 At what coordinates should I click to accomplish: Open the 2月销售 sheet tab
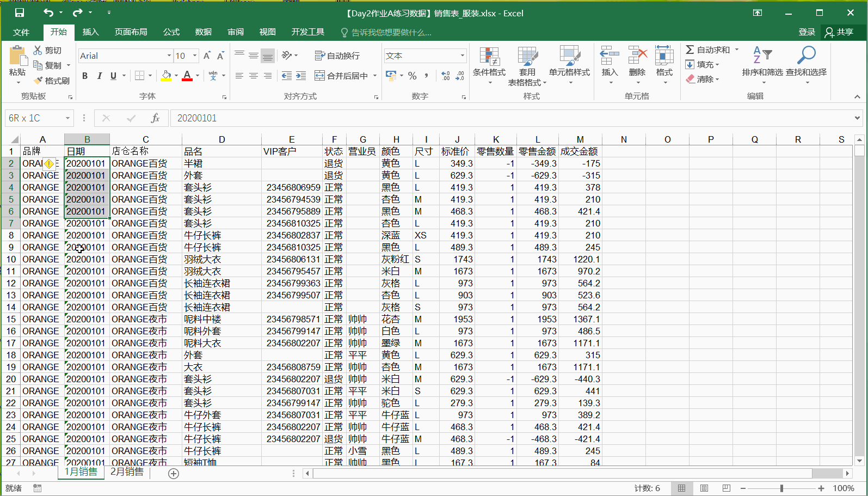point(127,472)
